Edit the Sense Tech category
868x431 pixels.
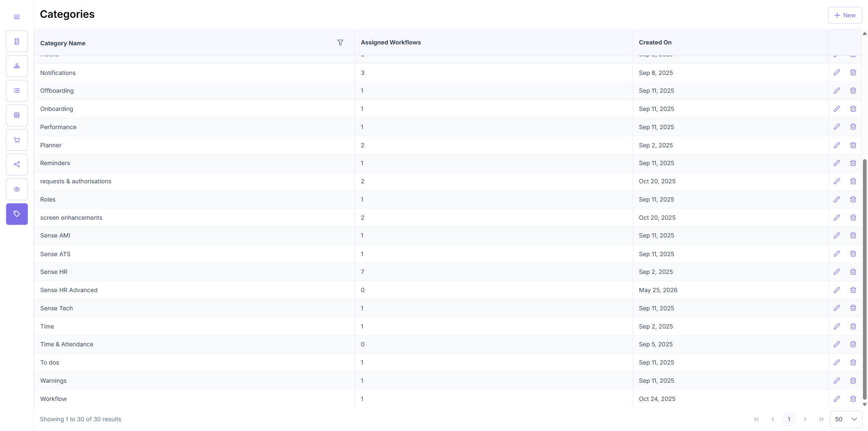pyautogui.click(x=837, y=308)
